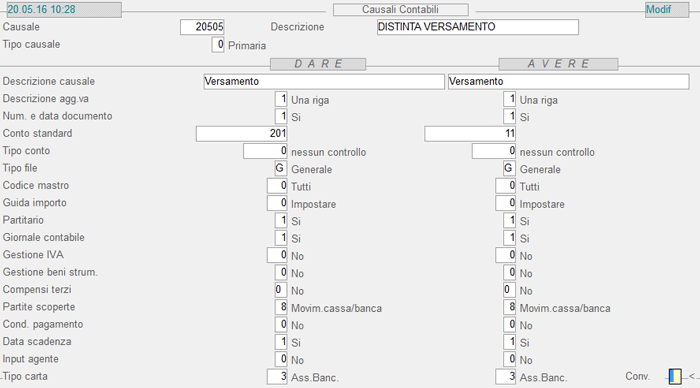Click AVERE Codice mastro field

point(506,186)
